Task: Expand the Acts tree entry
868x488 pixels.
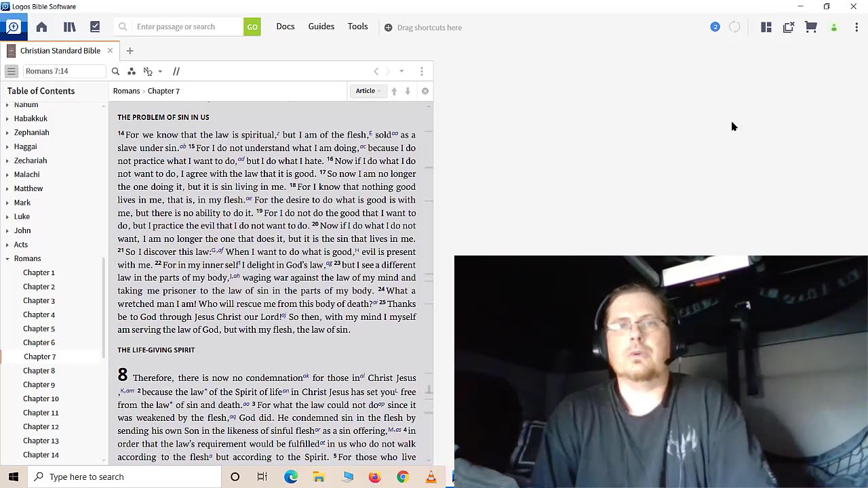Action: pos(7,245)
